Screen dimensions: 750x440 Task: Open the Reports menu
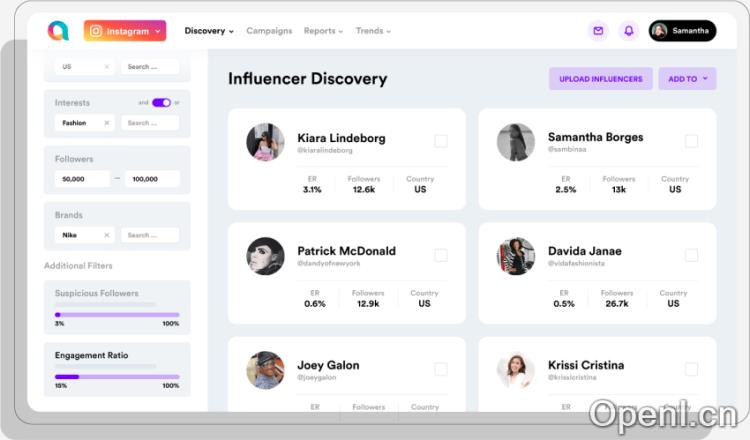click(x=323, y=31)
